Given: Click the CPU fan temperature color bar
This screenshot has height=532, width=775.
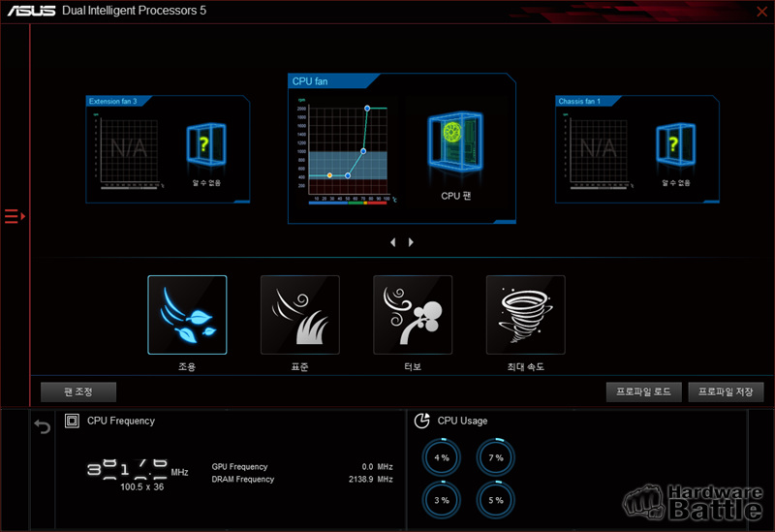Looking at the screenshot, I should [348, 203].
